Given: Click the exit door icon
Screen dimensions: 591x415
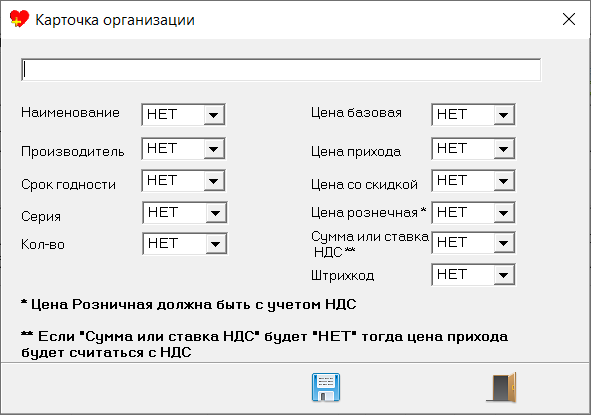Looking at the screenshot, I should (502, 387).
